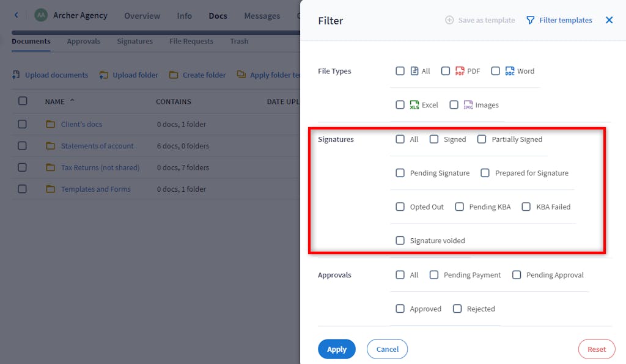Check the Images file type checkbox
Viewport: 626px width, 364px height.
click(454, 105)
